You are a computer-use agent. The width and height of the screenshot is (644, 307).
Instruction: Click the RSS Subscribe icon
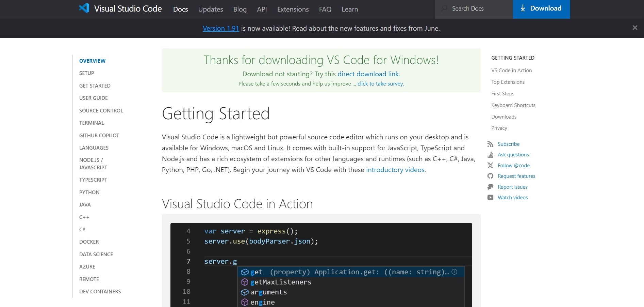point(490,144)
